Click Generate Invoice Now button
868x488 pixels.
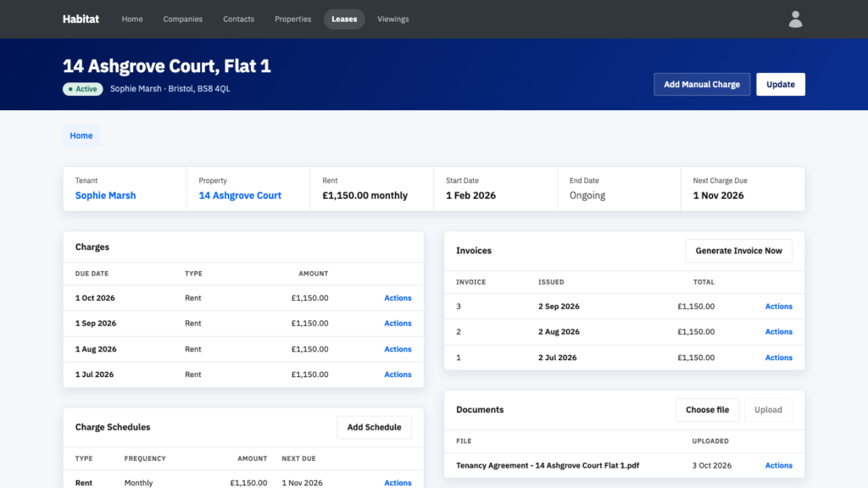(x=739, y=251)
